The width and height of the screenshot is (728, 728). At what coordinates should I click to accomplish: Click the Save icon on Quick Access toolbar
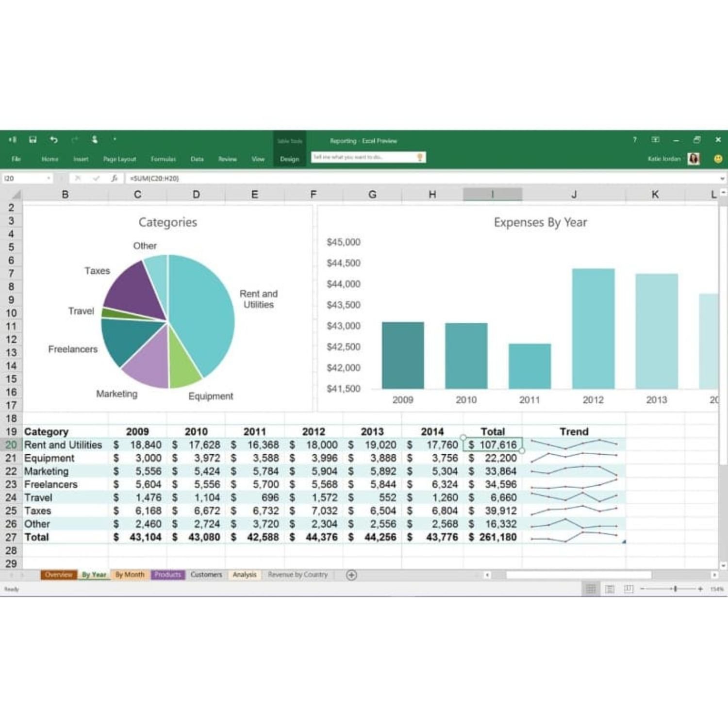(33, 140)
